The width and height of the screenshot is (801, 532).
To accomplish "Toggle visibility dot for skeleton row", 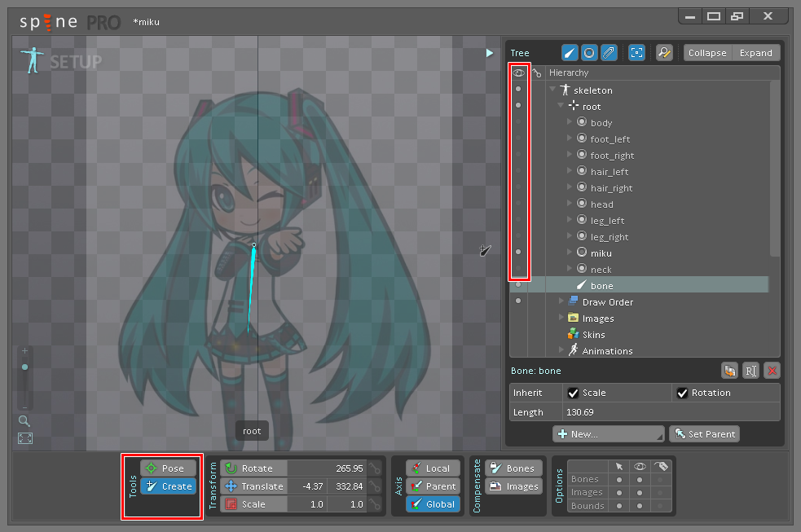I will point(518,89).
